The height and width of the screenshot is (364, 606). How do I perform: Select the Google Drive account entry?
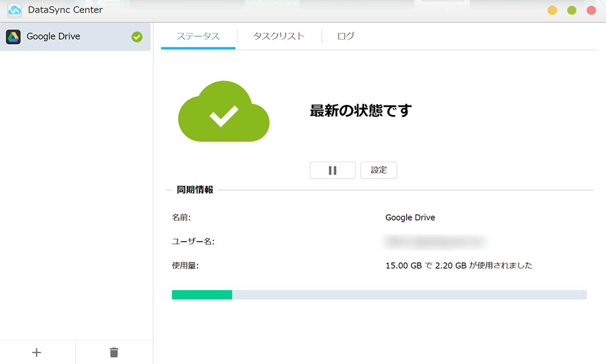pyautogui.click(x=75, y=37)
